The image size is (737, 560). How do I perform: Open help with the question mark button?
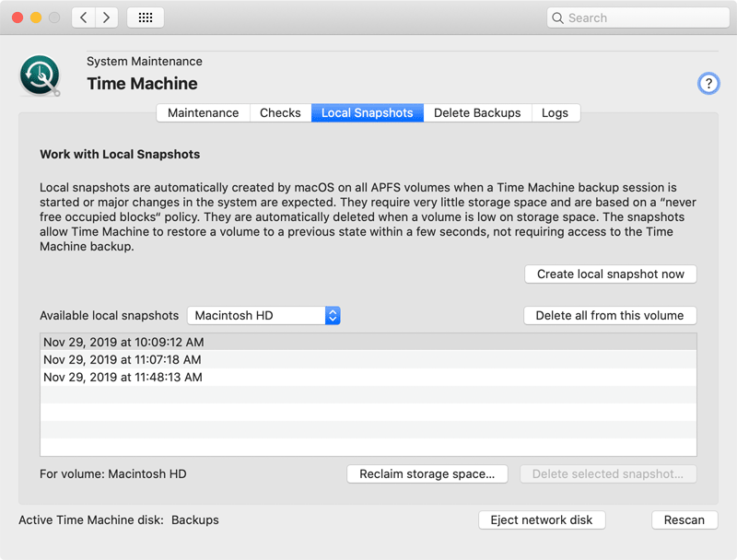(708, 84)
